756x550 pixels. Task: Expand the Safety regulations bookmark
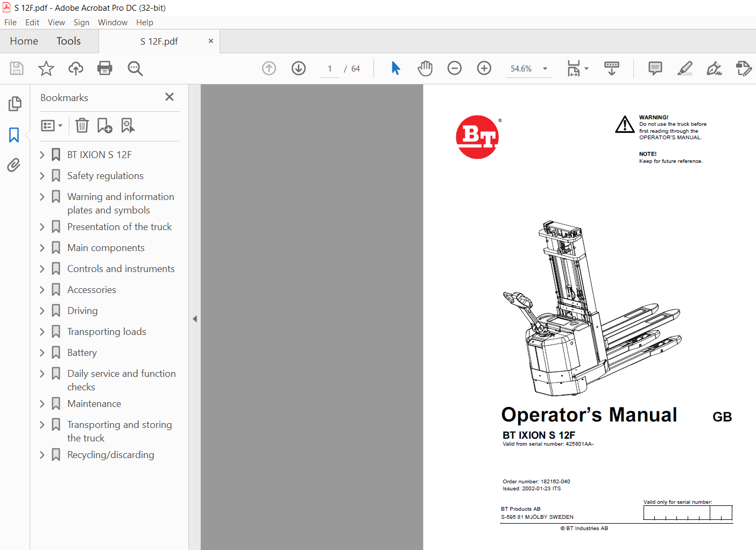[42, 176]
